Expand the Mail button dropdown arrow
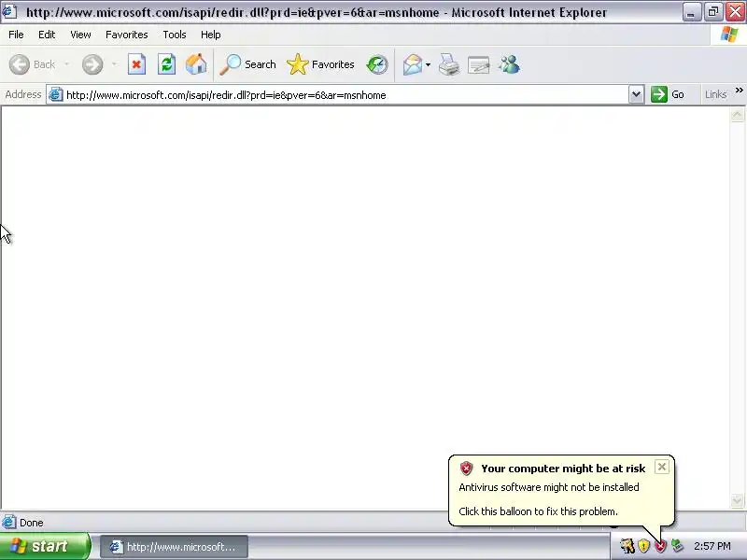The width and height of the screenshot is (747, 560). point(428,64)
